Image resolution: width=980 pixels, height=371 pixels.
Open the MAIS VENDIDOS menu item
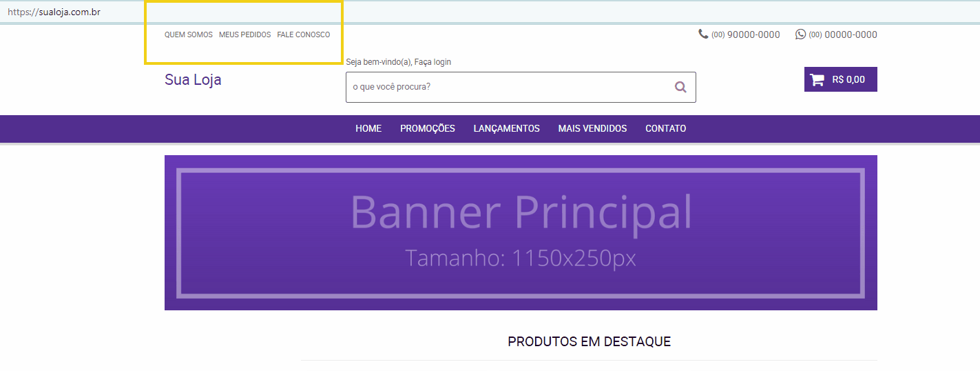(592, 128)
